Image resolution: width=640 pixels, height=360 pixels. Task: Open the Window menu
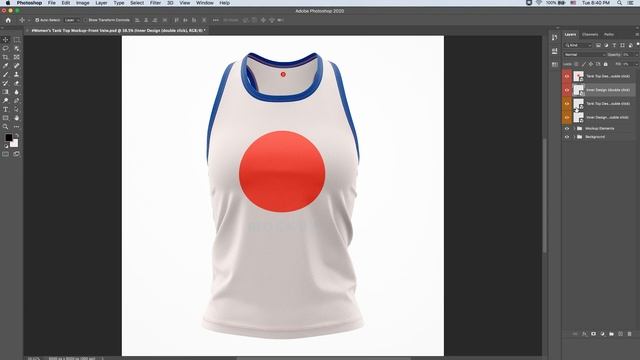(x=204, y=3)
